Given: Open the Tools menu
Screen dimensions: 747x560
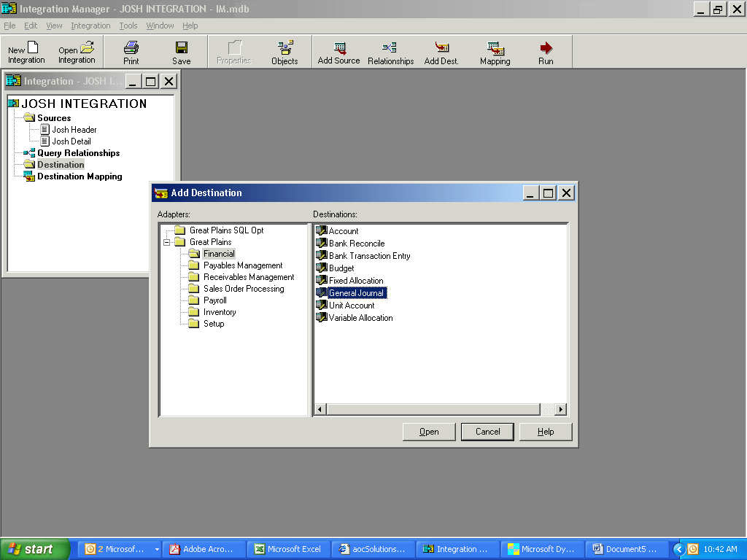Looking at the screenshot, I should click(x=128, y=26).
